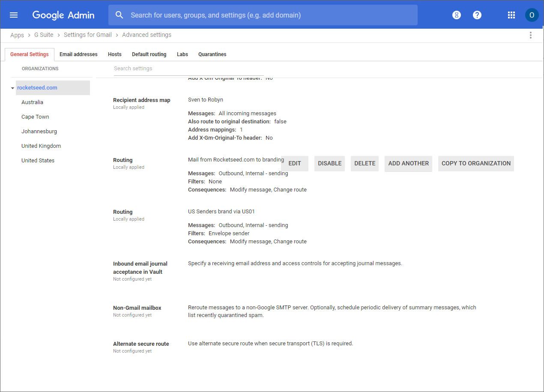Select the Cape Town organization
544x392 pixels.
click(35, 117)
